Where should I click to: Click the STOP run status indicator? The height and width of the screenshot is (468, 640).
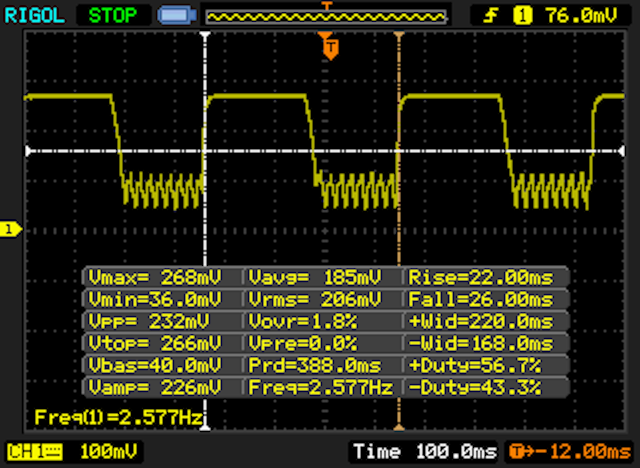click(x=113, y=16)
